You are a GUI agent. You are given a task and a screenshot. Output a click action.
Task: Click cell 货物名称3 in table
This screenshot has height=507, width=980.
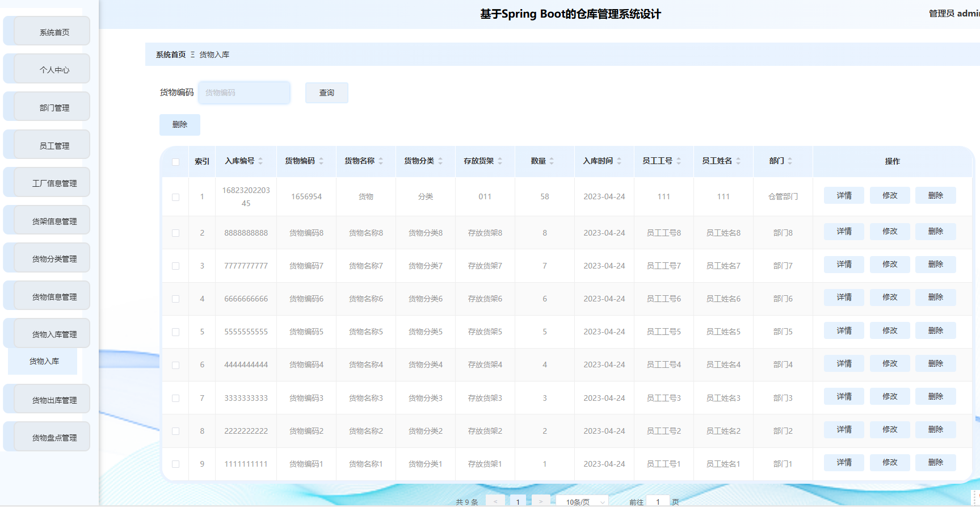point(366,398)
